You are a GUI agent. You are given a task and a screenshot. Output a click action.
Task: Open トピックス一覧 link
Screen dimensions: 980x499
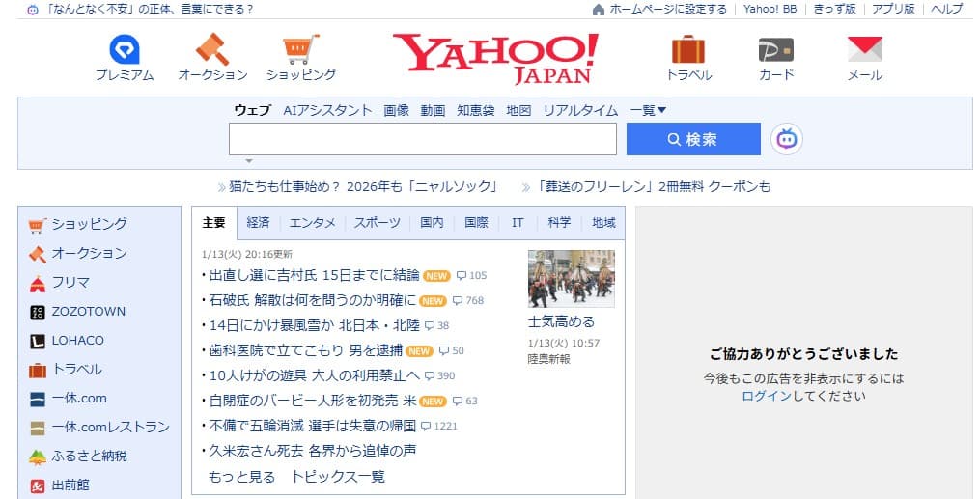[x=338, y=477]
